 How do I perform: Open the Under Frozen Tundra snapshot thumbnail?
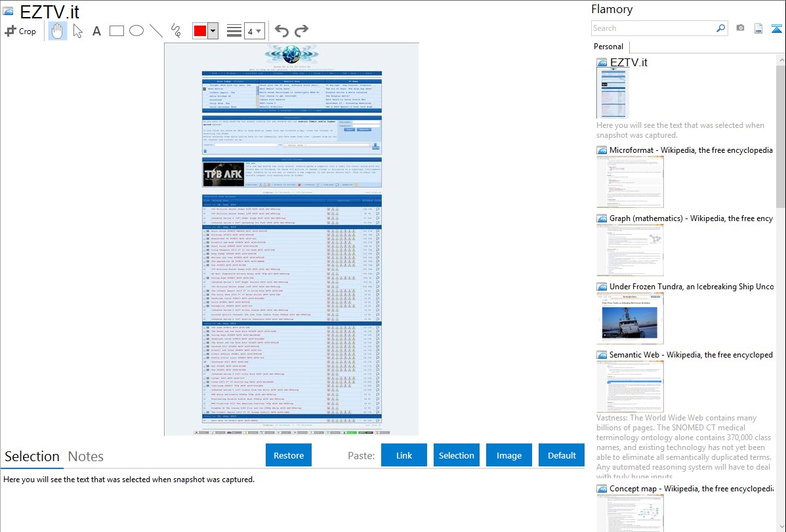coord(630,317)
